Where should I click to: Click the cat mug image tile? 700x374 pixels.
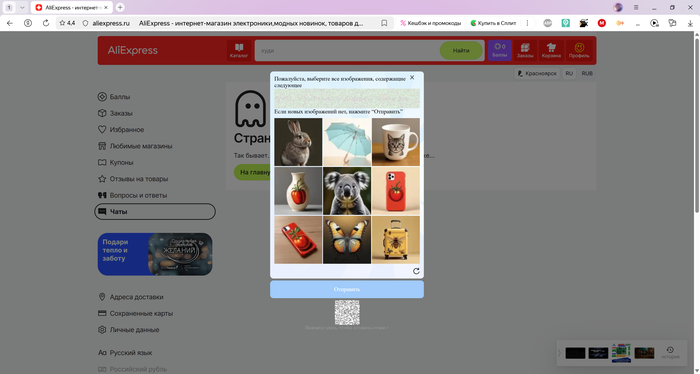click(x=396, y=142)
